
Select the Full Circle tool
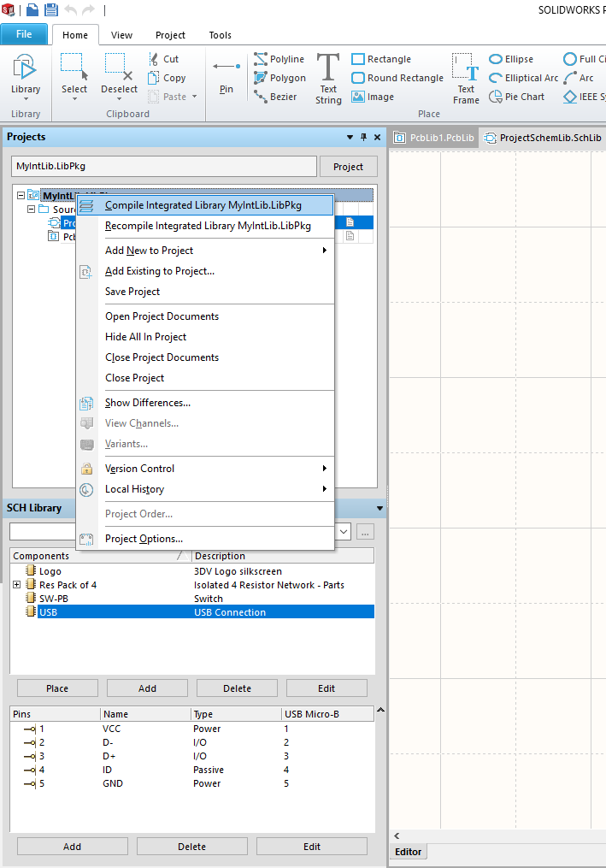click(x=585, y=59)
